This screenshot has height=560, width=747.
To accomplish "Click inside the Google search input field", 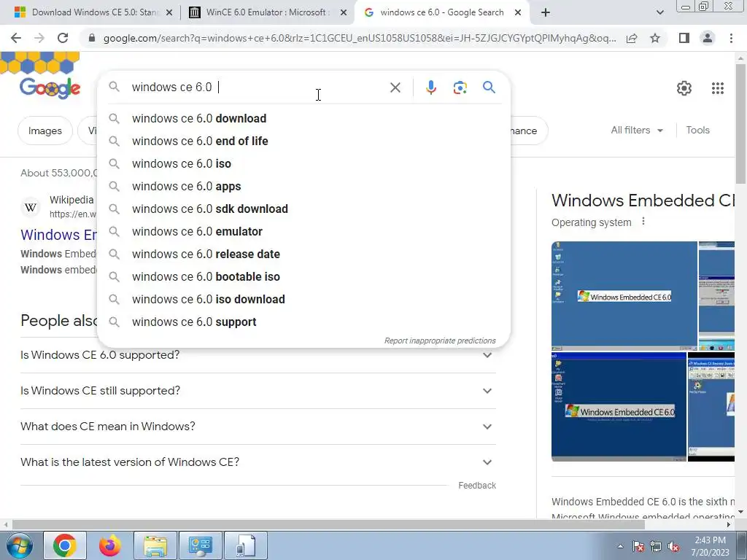I will (258, 87).
